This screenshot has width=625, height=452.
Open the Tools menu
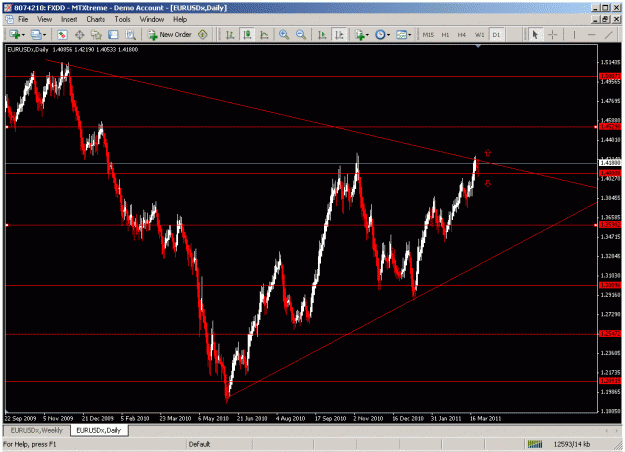click(x=122, y=19)
